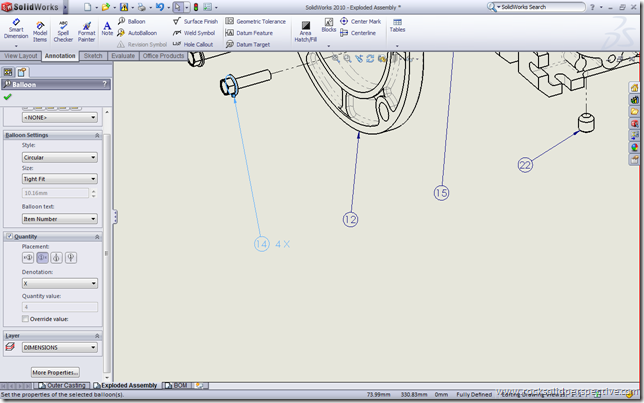The height and width of the screenshot is (403, 644).
Task: Insert a Datum Feature symbol
Action: (249, 33)
